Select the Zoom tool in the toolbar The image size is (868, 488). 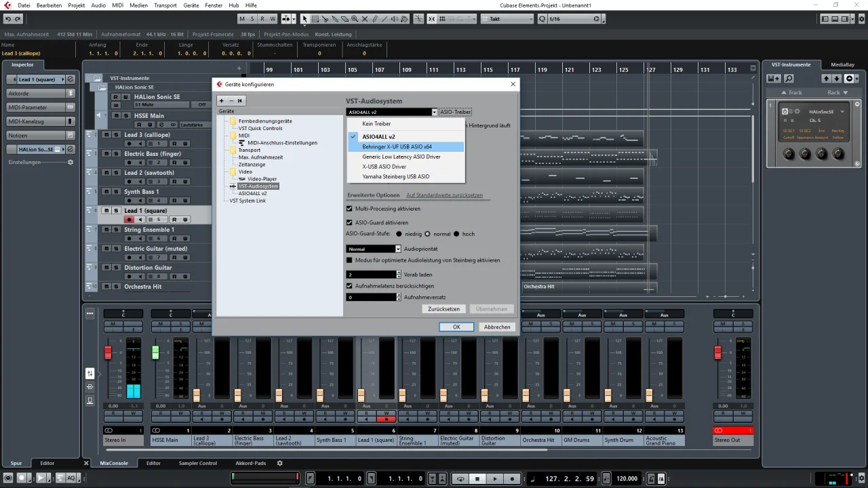(355, 19)
